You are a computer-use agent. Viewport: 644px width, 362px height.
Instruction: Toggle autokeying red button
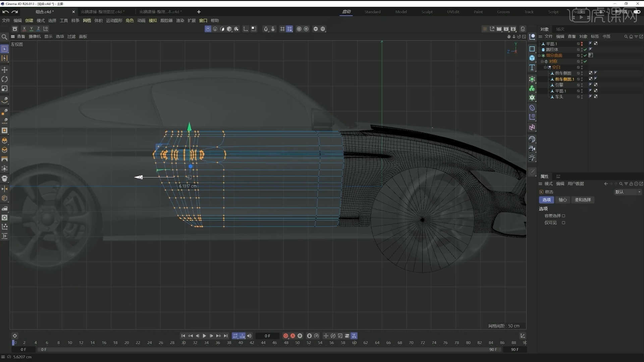coord(293,336)
